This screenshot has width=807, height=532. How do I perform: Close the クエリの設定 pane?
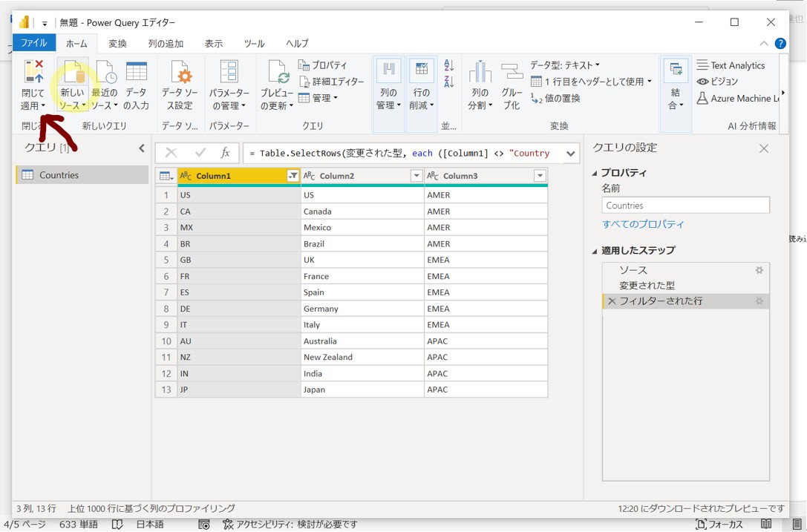tap(764, 148)
